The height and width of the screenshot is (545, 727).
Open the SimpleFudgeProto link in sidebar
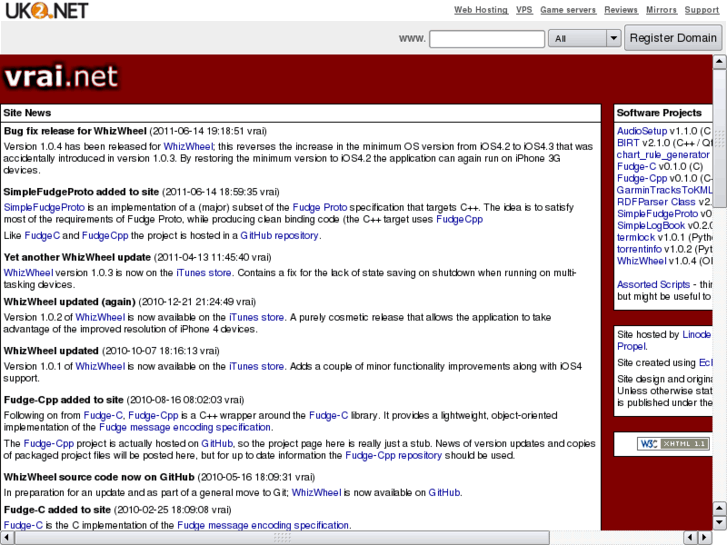657,214
